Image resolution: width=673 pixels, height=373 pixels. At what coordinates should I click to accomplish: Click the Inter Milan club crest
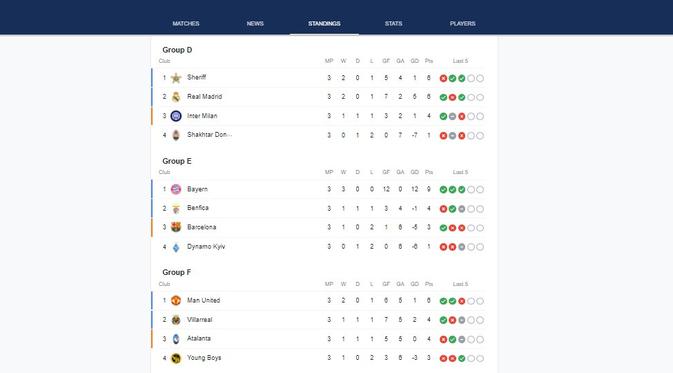[176, 116]
